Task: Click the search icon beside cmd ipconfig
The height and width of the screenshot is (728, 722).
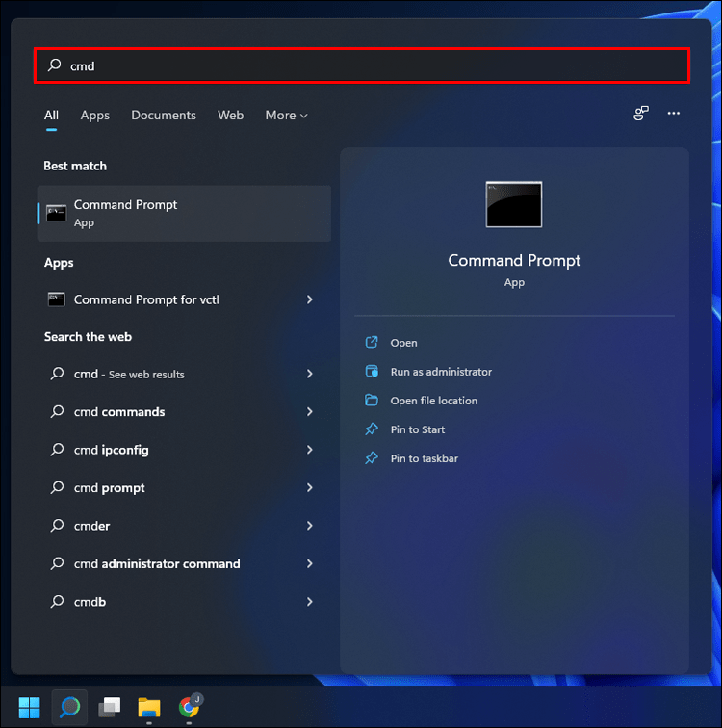Action: click(57, 450)
